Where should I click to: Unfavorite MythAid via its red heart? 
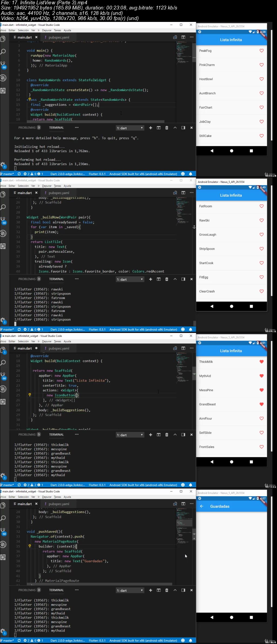click(261, 376)
